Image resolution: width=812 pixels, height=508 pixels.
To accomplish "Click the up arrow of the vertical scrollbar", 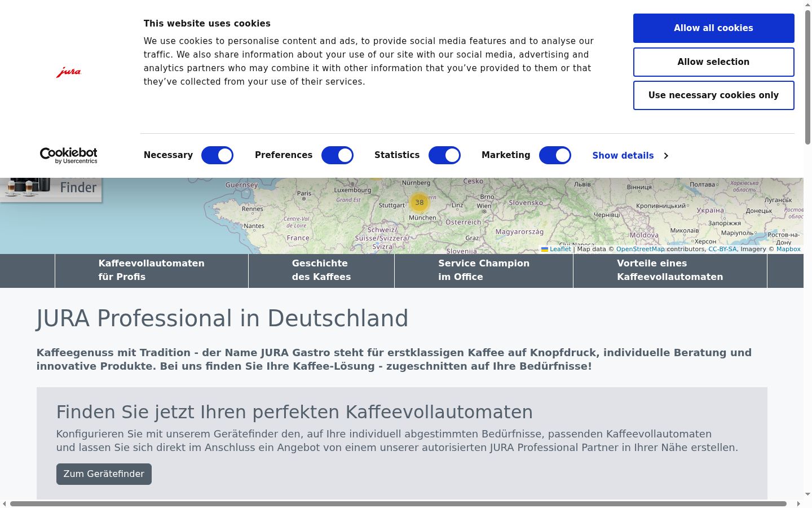I will (807, 5).
